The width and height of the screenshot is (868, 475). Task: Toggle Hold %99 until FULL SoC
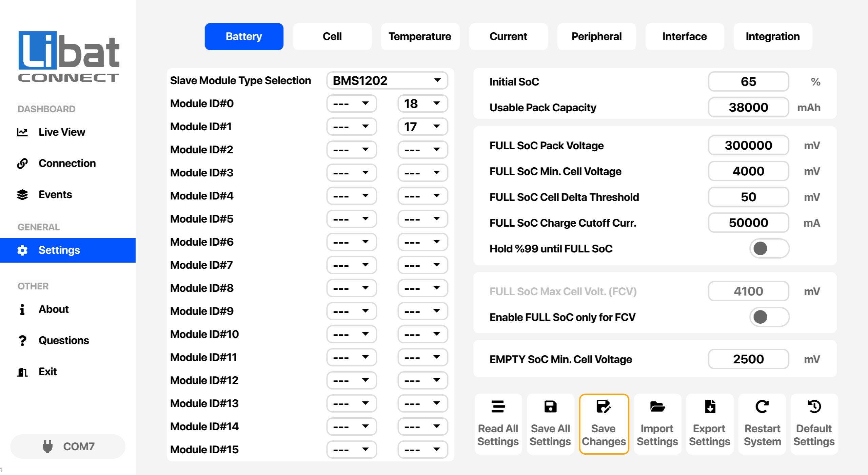[769, 249]
